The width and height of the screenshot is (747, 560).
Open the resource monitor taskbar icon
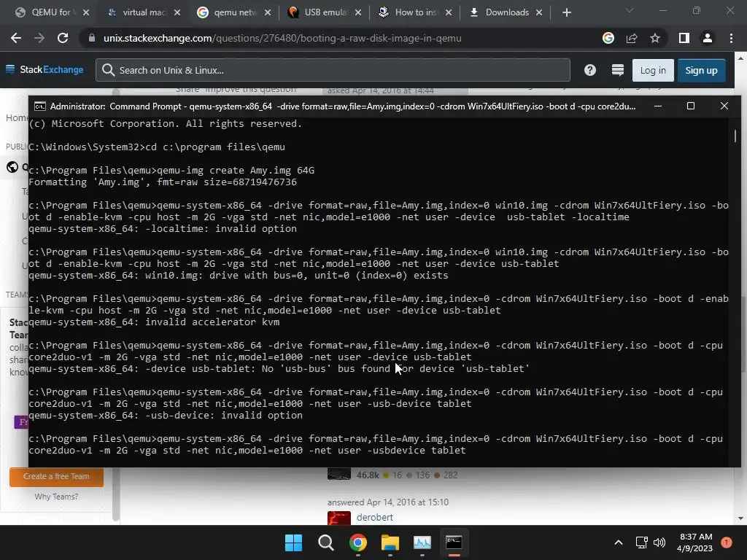pyautogui.click(x=422, y=542)
